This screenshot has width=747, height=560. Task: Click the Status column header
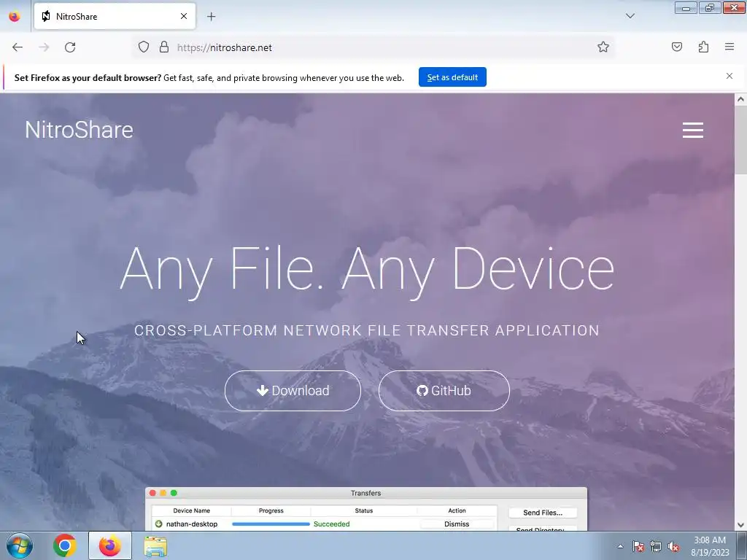click(x=363, y=510)
